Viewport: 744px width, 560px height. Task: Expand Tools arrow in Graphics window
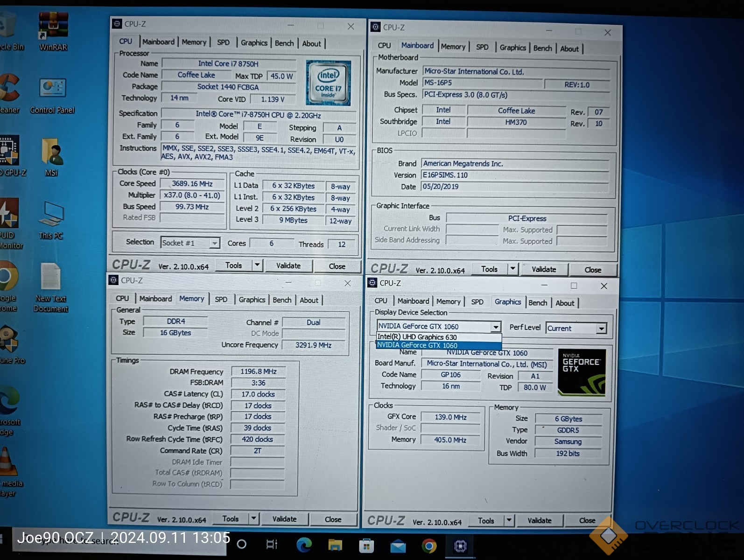[509, 520]
